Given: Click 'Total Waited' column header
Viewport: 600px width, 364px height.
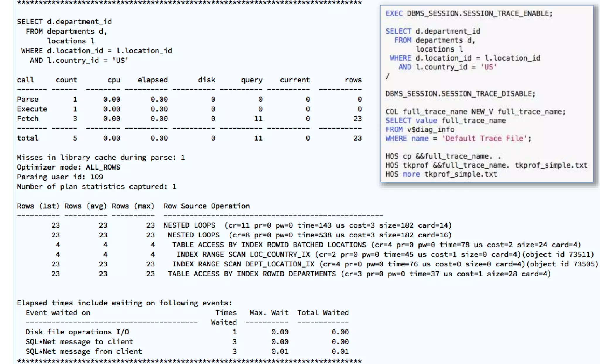Looking at the screenshot, I should point(323,313).
